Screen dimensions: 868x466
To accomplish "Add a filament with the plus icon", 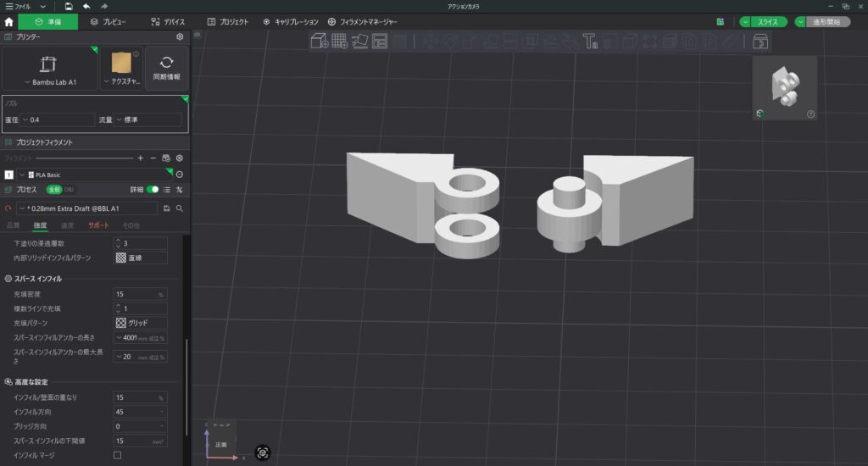I will pos(140,158).
